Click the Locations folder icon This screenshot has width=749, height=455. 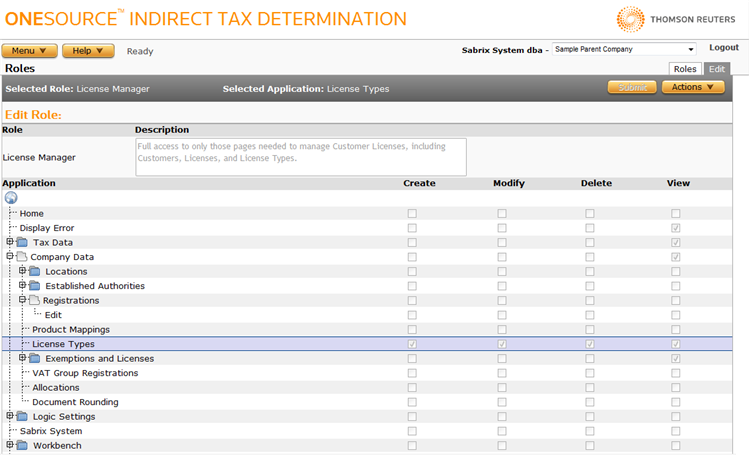[34, 271]
